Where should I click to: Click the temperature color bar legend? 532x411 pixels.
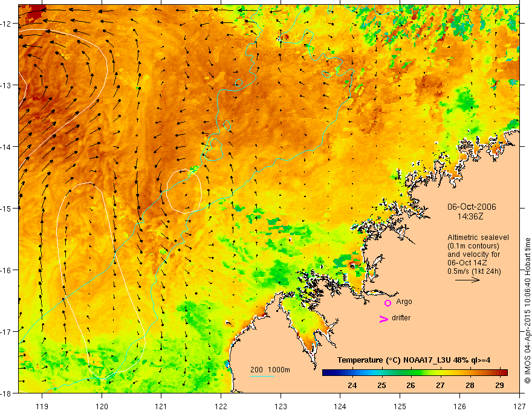pos(415,373)
